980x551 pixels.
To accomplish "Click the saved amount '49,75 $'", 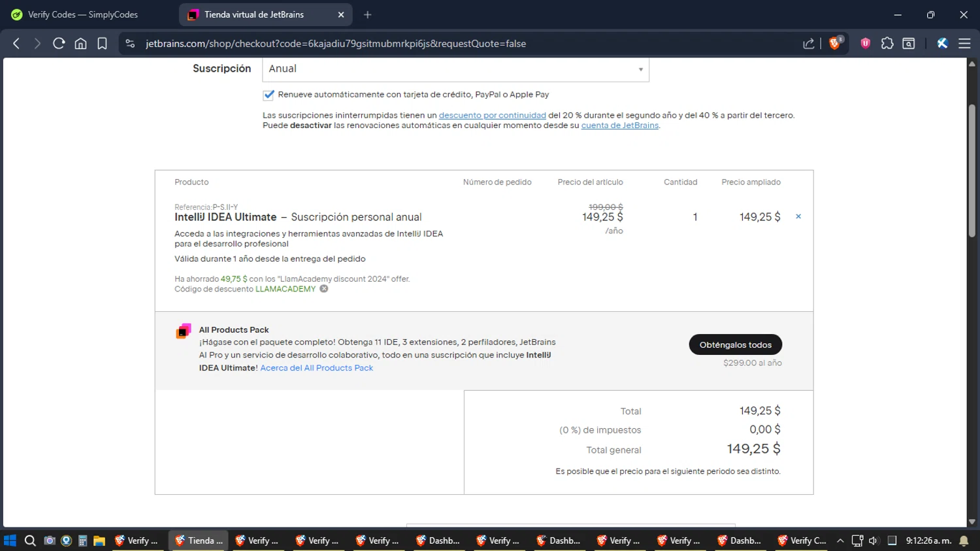I will click(234, 279).
